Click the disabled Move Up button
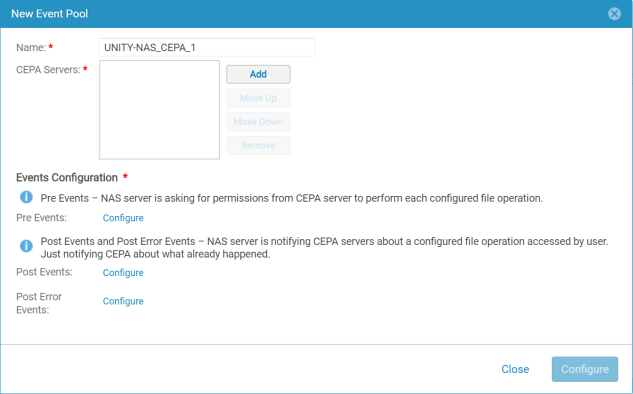The width and height of the screenshot is (633, 394). coord(258,98)
